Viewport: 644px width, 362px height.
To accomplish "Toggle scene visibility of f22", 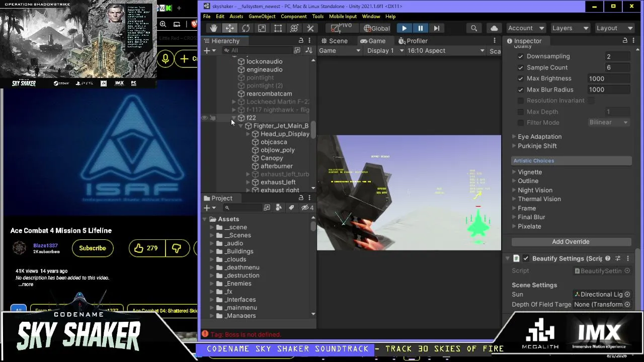I will point(204,118).
